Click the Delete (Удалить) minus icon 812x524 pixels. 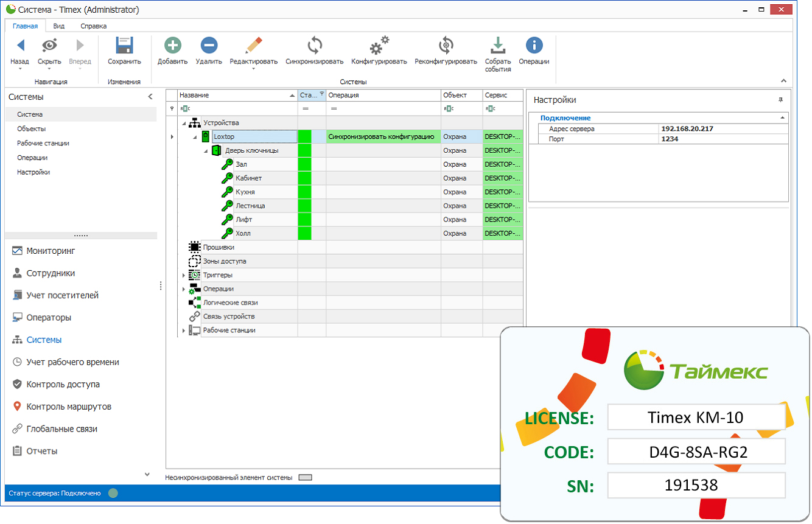point(208,46)
